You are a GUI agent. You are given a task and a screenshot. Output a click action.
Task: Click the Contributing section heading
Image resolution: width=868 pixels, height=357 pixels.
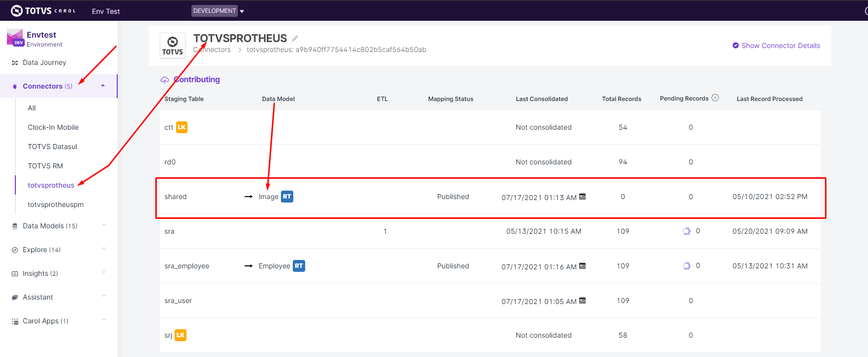tap(197, 79)
